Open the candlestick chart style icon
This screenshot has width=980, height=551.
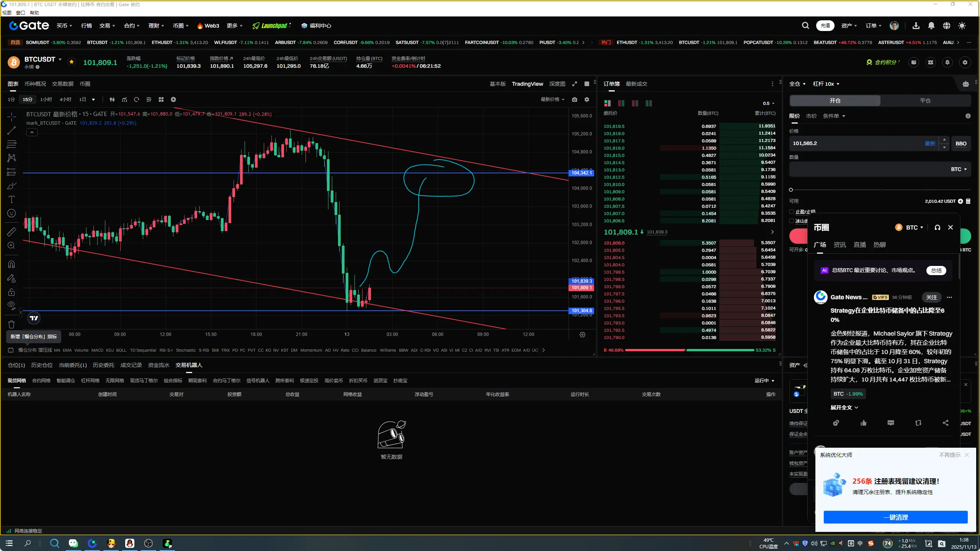pyautogui.click(x=112, y=99)
